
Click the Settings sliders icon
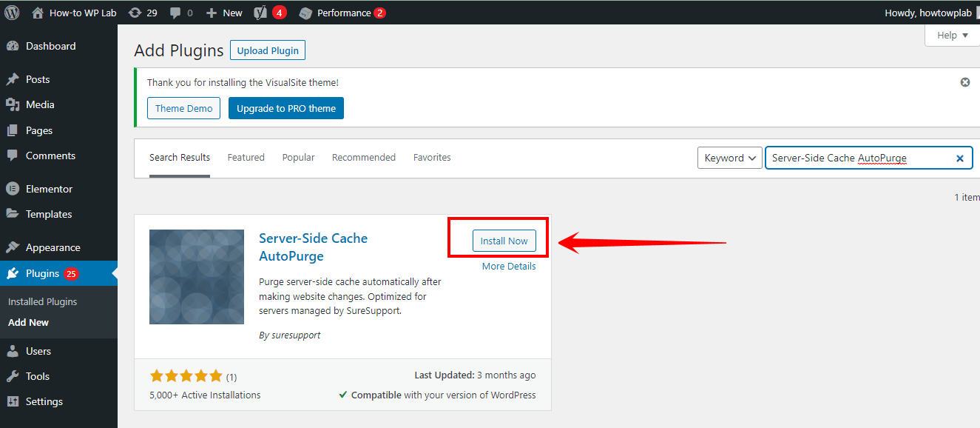[13, 401]
